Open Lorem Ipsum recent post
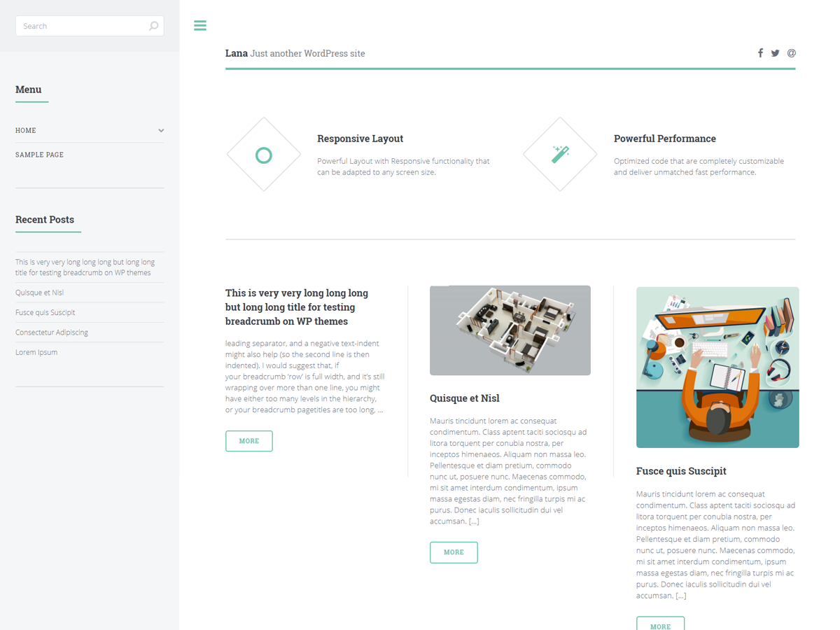 pyautogui.click(x=36, y=352)
